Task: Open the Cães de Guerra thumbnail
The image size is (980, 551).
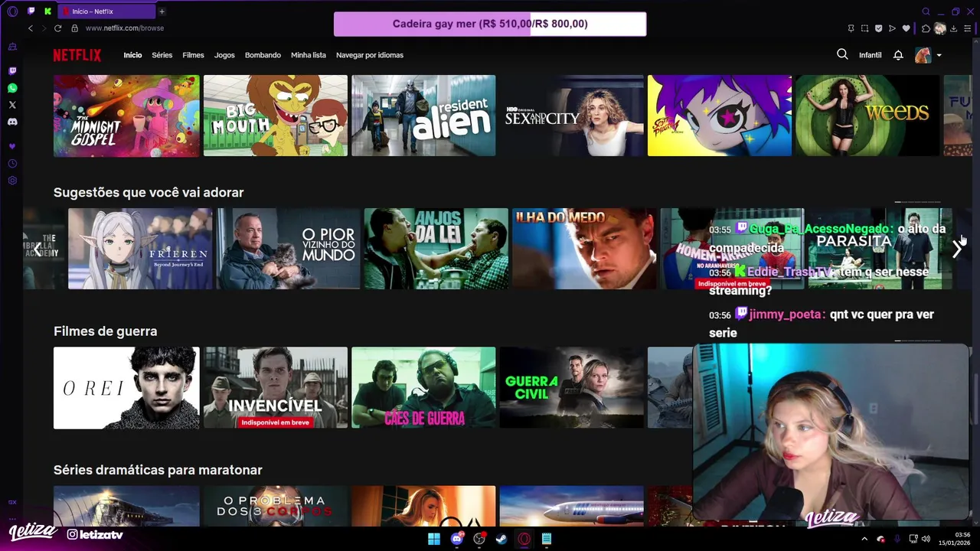Action: pyautogui.click(x=423, y=387)
